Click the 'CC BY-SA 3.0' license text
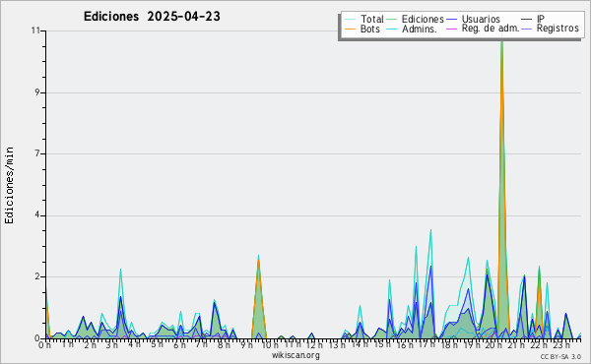This screenshot has width=591, height=364. (560, 356)
